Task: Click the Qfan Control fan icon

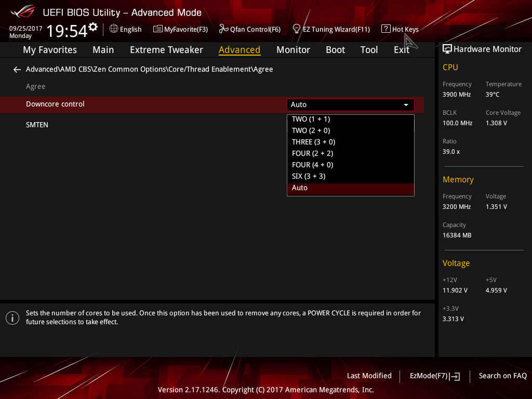Action: point(223,29)
